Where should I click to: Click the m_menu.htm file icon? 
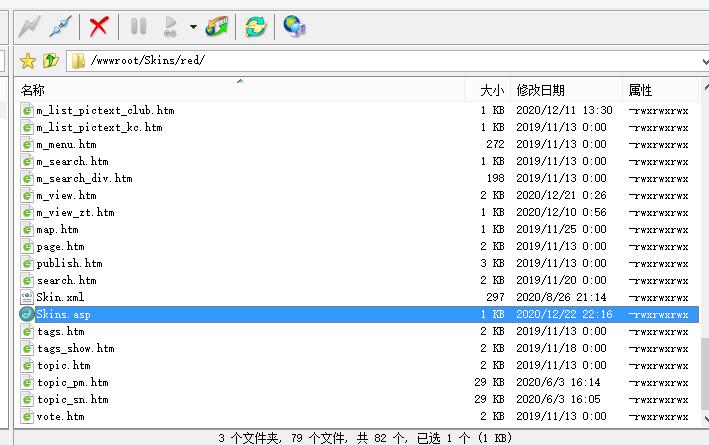[27, 144]
